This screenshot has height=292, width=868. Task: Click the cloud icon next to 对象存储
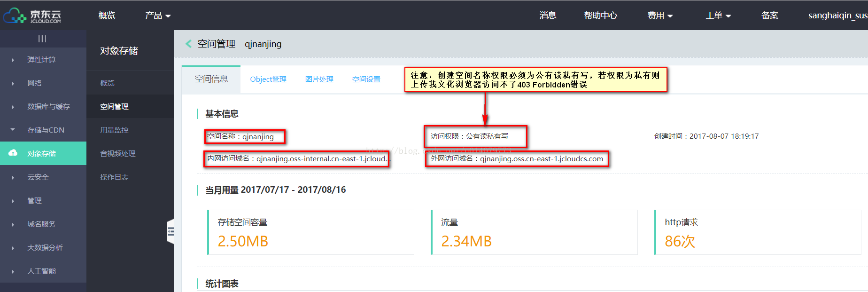tap(13, 153)
